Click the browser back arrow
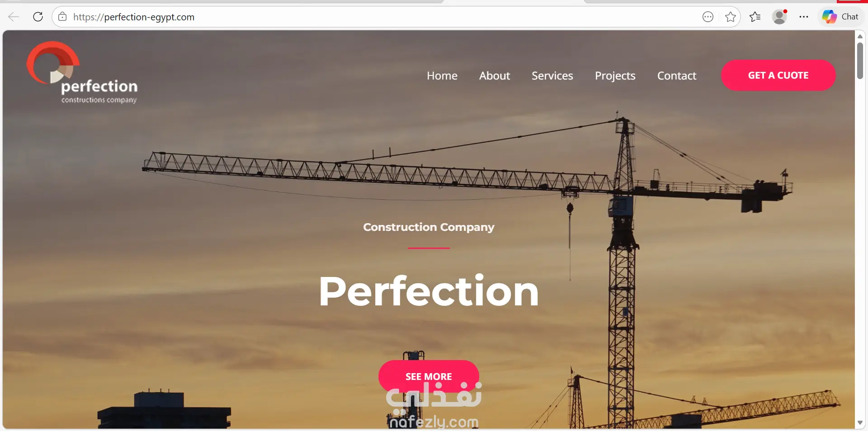This screenshot has height=431, width=868. [14, 17]
